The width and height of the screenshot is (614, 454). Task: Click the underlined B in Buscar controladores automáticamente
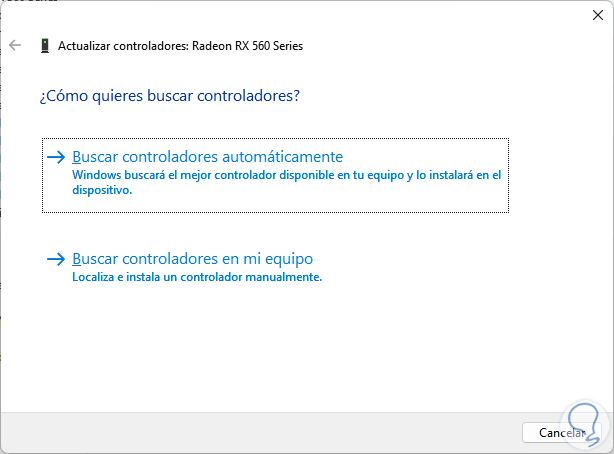pyautogui.click(x=76, y=157)
